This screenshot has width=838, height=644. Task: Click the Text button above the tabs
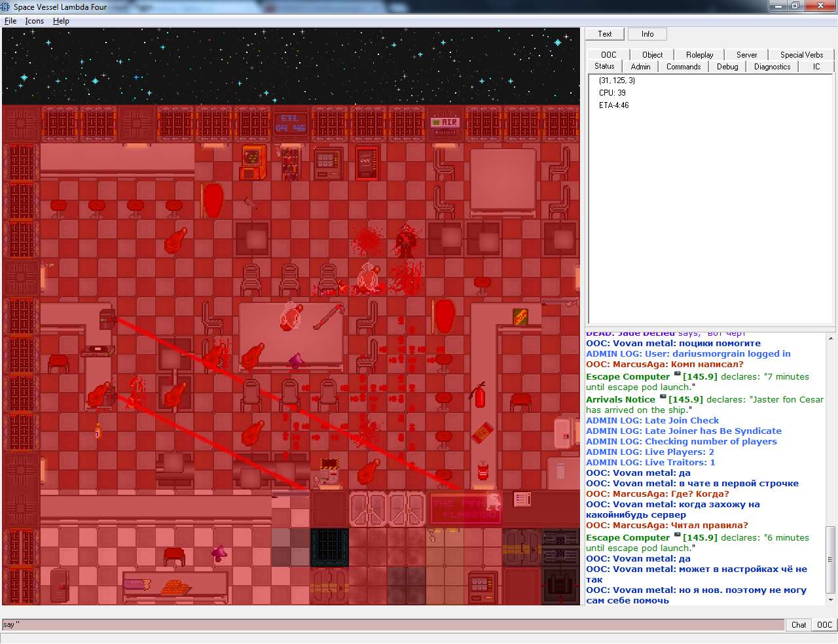click(x=605, y=34)
